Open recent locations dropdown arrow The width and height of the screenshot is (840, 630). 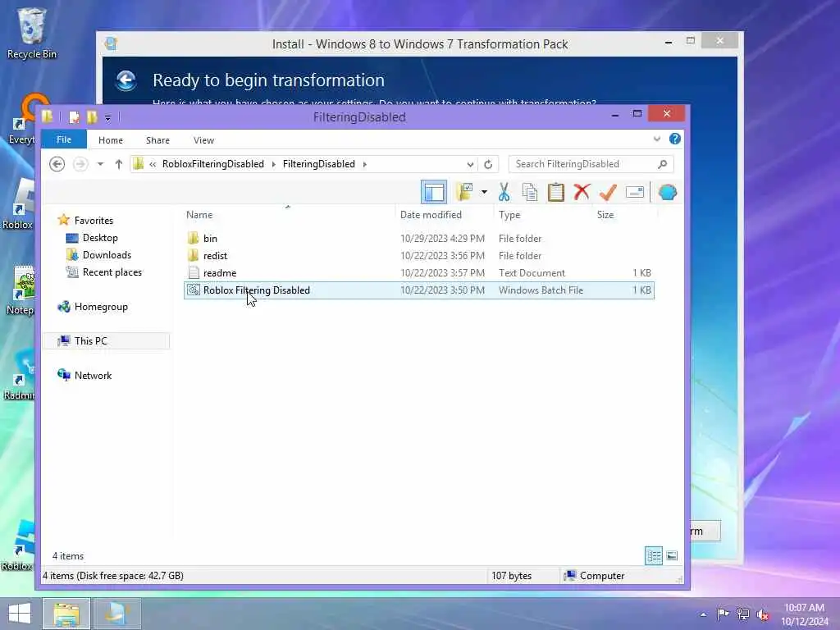pyautogui.click(x=100, y=164)
